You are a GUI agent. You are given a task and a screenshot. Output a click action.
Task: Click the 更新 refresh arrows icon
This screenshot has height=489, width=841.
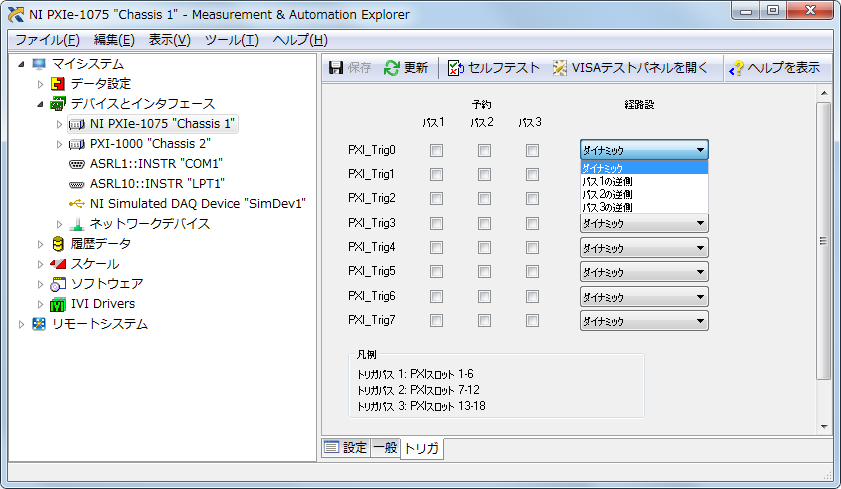pyautogui.click(x=392, y=68)
